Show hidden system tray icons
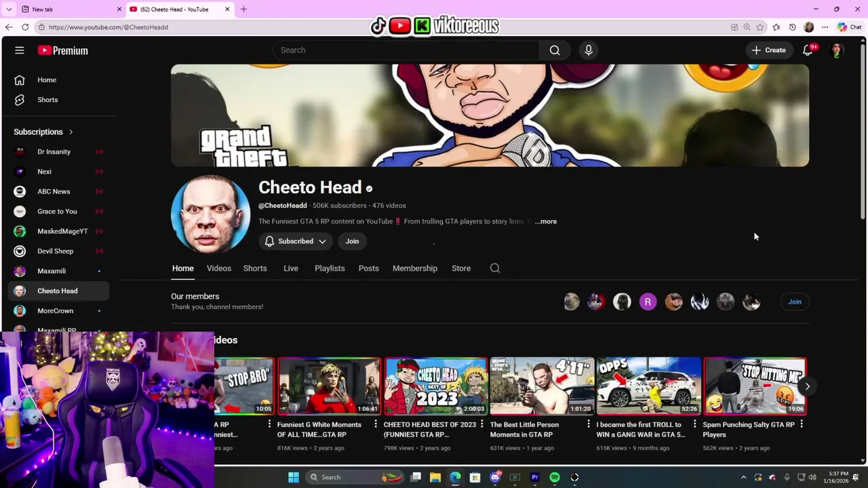The image size is (868, 488). point(743,477)
